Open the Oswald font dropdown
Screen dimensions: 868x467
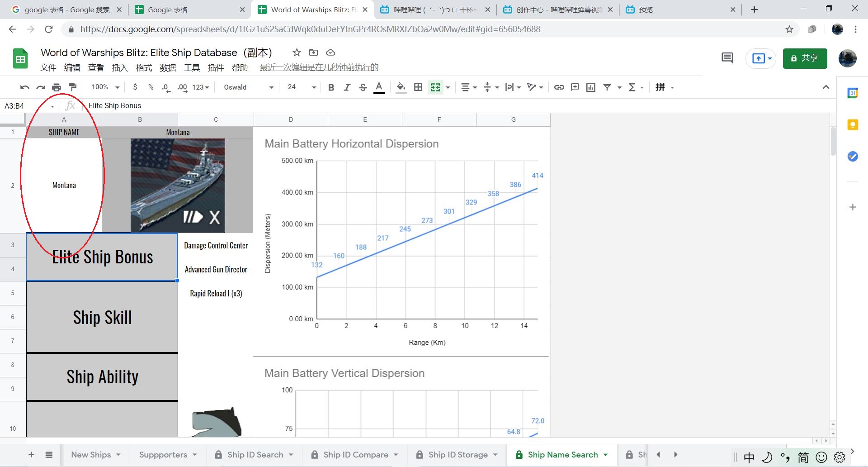(x=249, y=87)
